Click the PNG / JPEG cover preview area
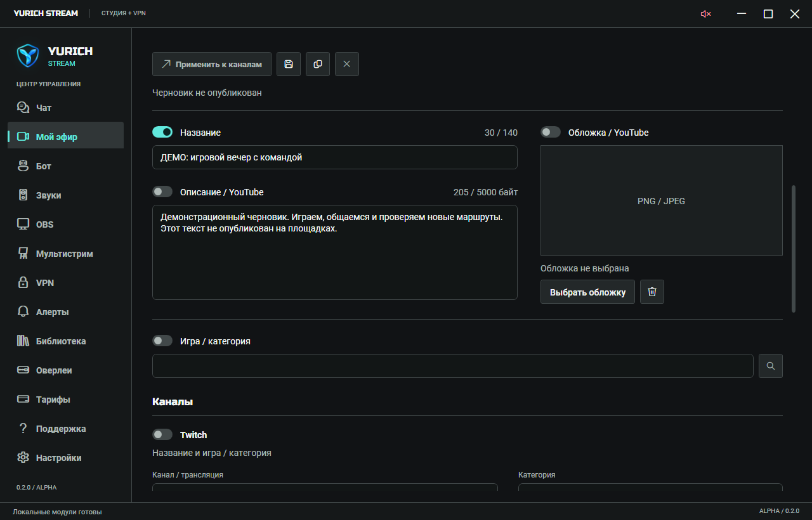This screenshot has height=520, width=812. (x=662, y=200)
